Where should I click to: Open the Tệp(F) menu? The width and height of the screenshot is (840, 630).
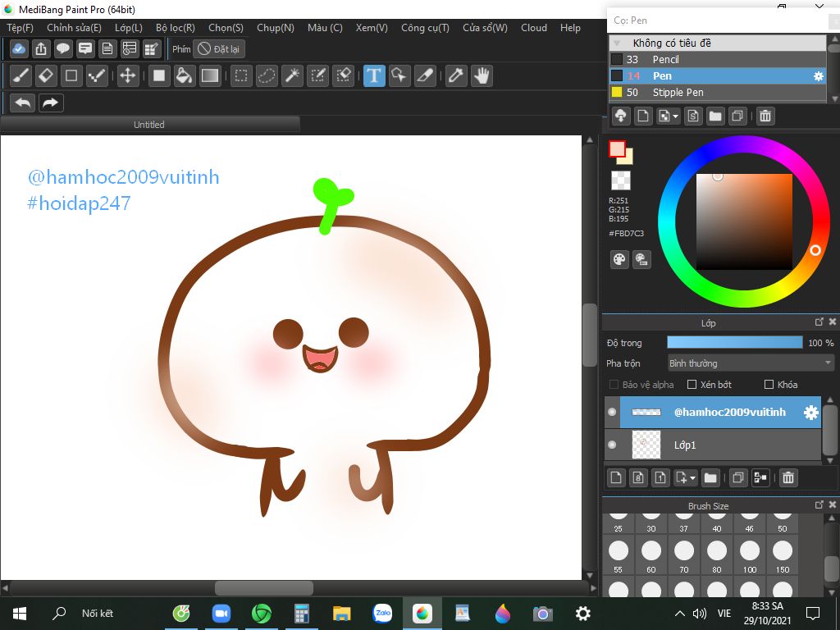coord(20,28)
